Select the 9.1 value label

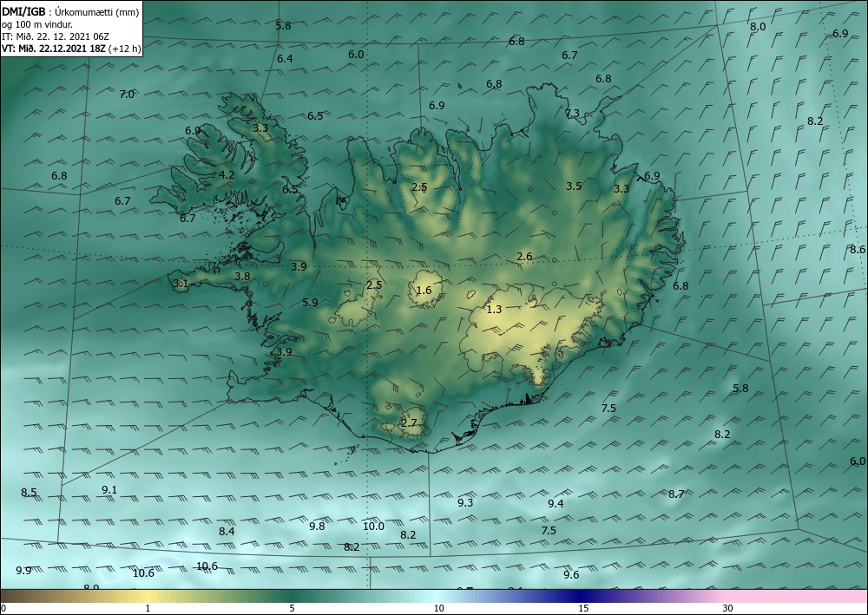pos(109,490)
